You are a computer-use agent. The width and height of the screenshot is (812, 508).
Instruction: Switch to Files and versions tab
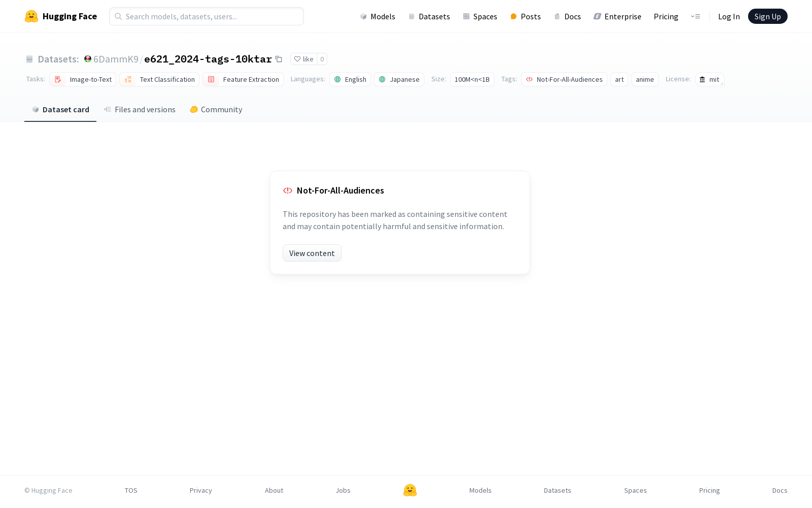coord(140,109)
